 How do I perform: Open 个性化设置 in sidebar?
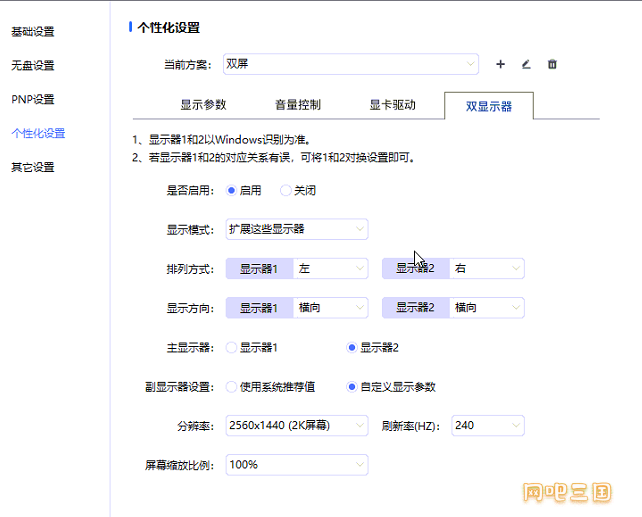click(x=38, y=133)
